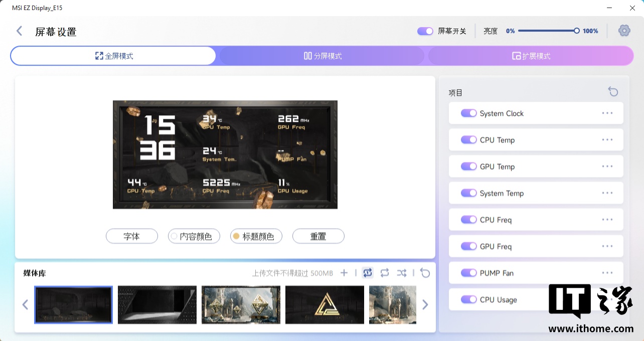Open settings via the gear icon

[x=624, y=31]
